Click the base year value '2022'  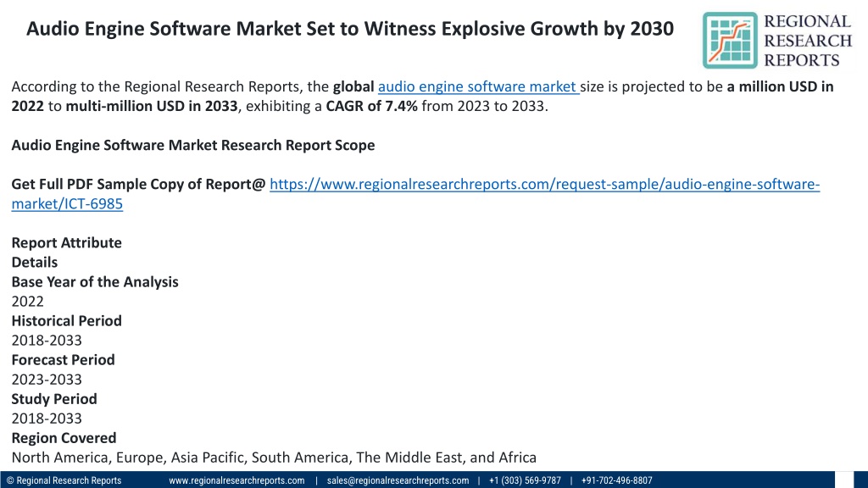point(28,302)
